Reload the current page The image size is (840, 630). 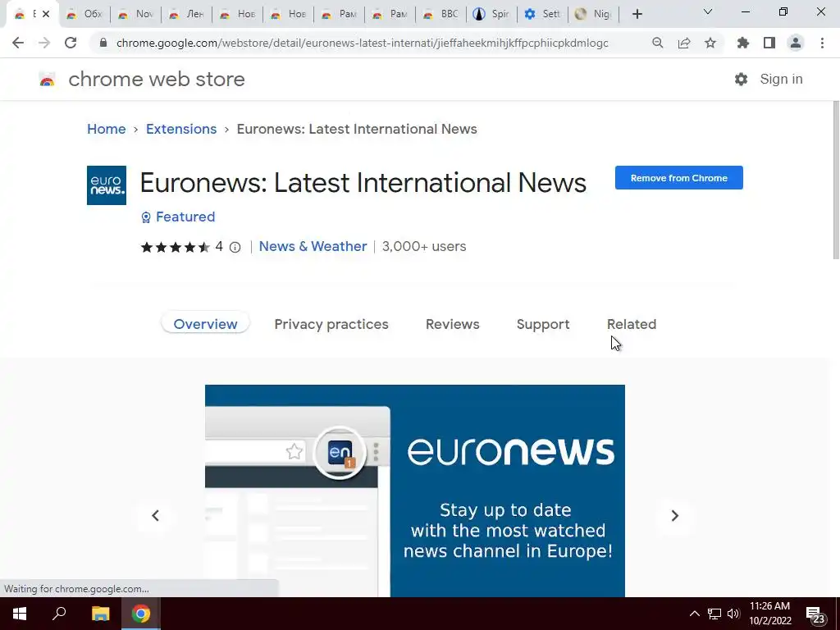pos(71,43)
